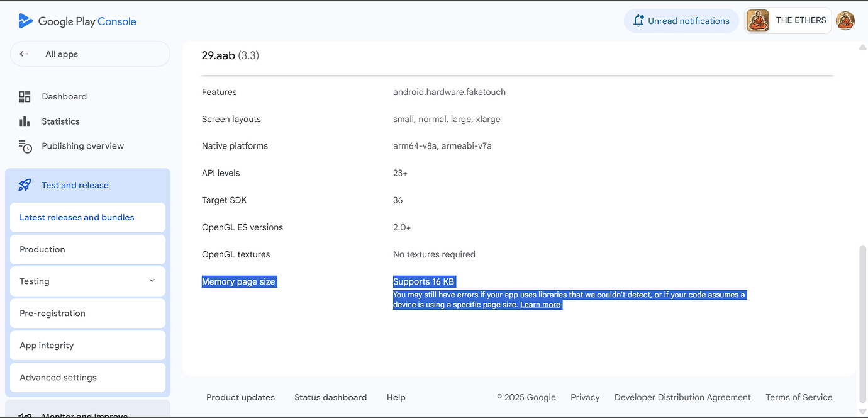868x418 pixels.
Task: Click the Terms of Service link
Action: [799, 397]
